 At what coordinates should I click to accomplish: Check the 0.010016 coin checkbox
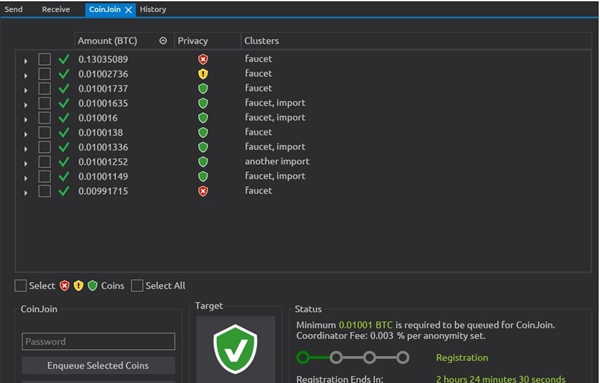(x=44, y=118)
